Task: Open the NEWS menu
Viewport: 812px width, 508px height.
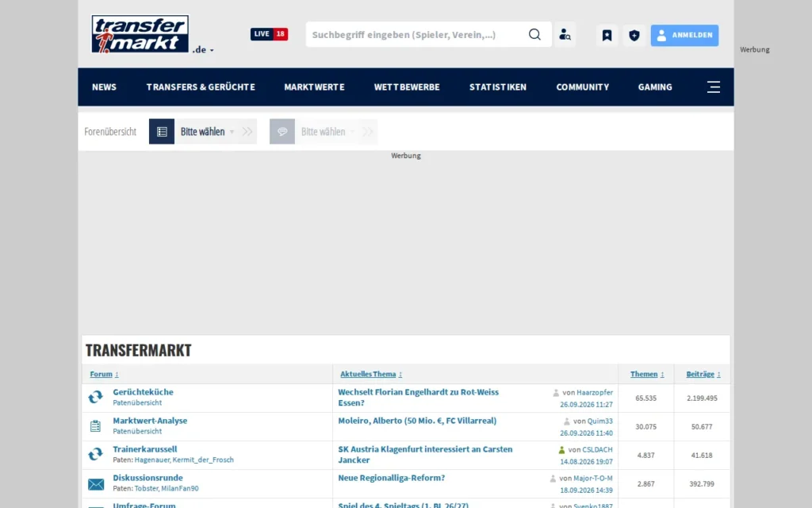Action: 104,87
